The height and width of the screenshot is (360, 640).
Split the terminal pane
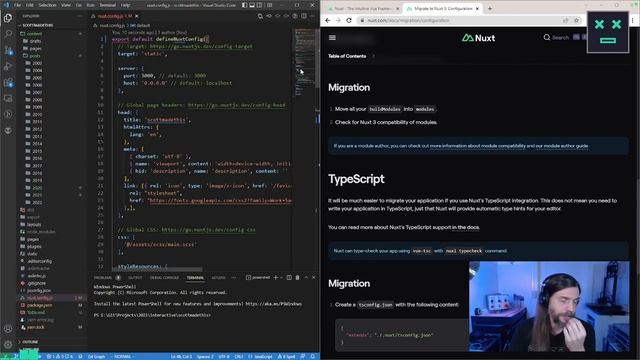pos(289,278)
